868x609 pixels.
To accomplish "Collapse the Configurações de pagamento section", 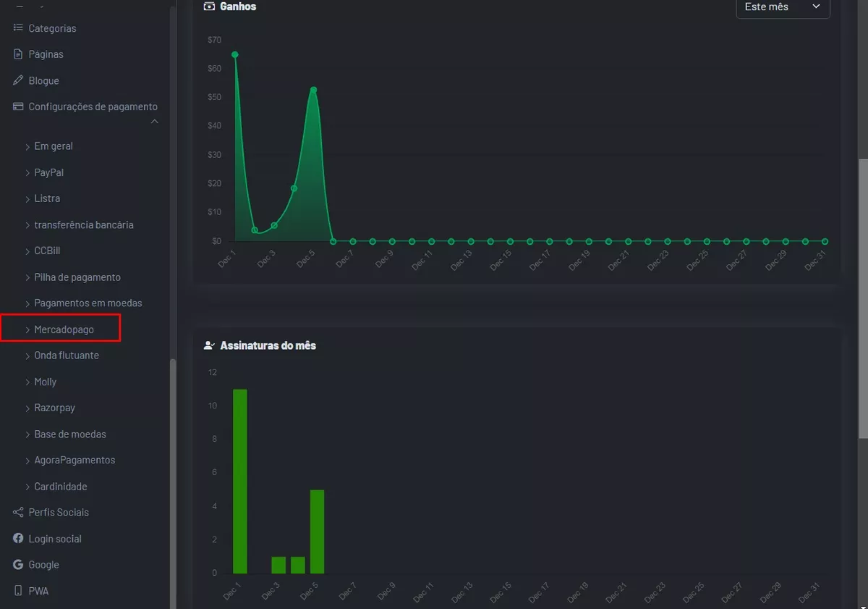I will [x=154, y=122].
